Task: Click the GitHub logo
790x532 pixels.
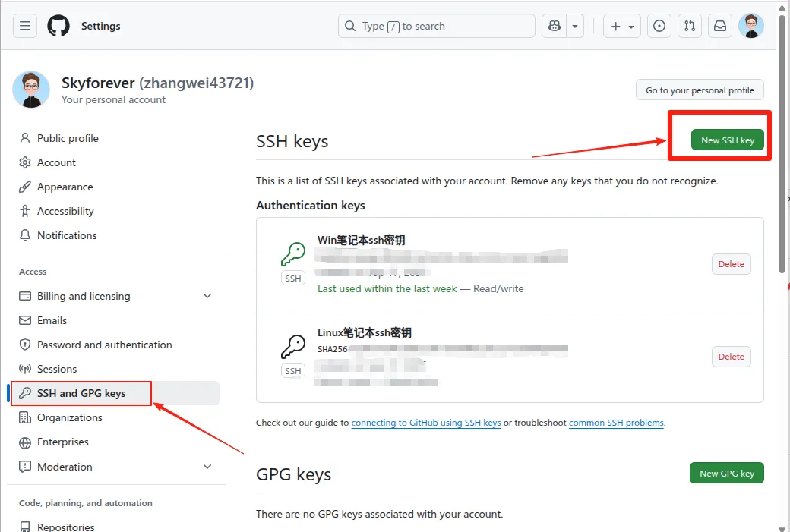Action: [58, 25]
